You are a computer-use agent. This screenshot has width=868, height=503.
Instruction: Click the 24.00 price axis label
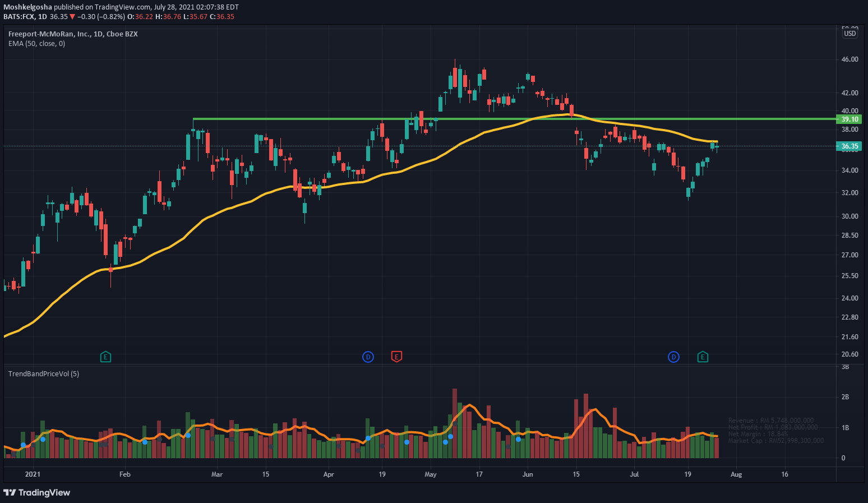point(849,298)
